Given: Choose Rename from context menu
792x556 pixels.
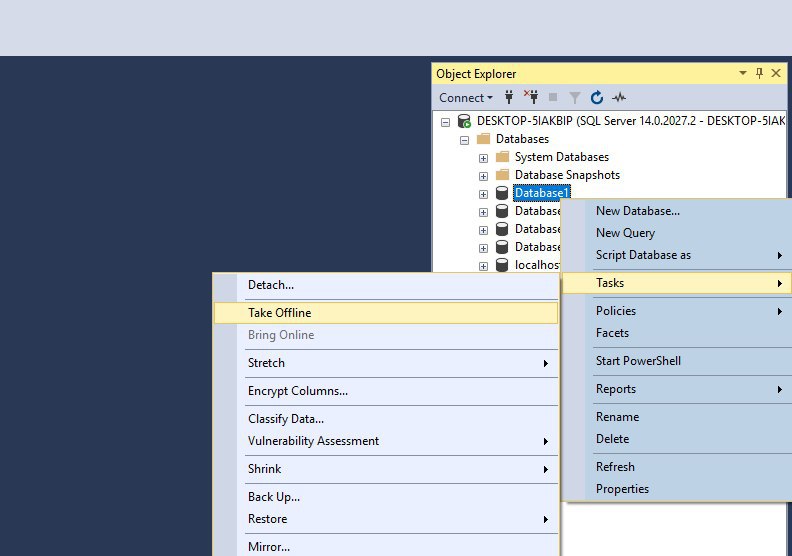Looking at the screenshot, I should pyautogui.click(x=676, y=417).
